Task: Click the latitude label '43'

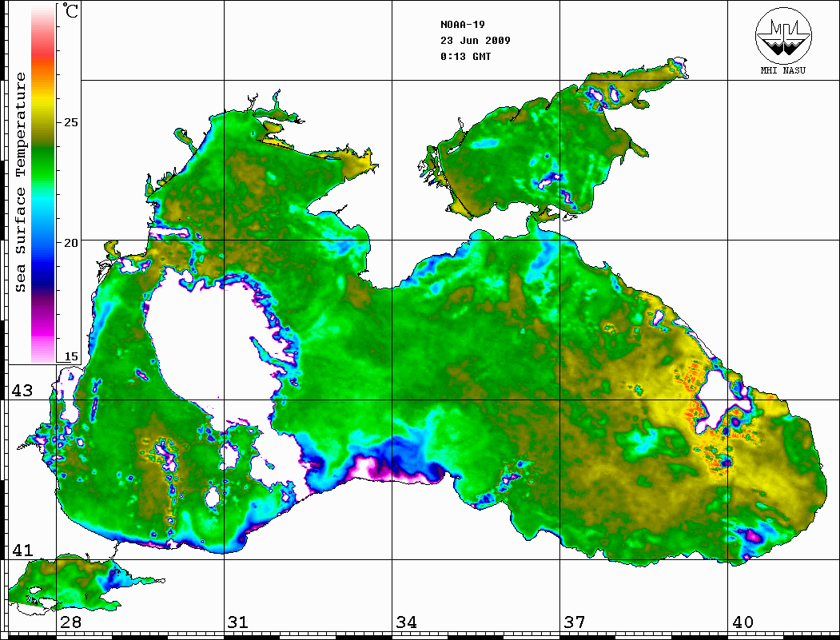Action: tap(22, 391)
